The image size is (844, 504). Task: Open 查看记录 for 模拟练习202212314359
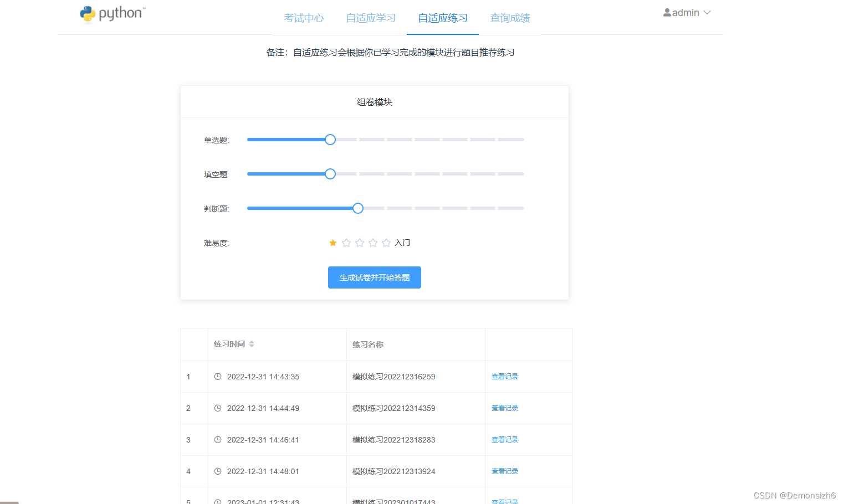(505, 408)
